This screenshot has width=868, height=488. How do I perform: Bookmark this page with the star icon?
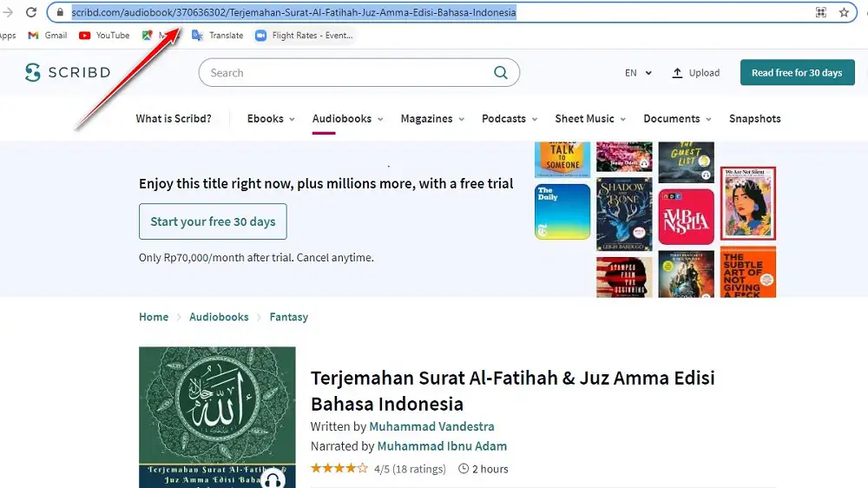pos(844,12)
